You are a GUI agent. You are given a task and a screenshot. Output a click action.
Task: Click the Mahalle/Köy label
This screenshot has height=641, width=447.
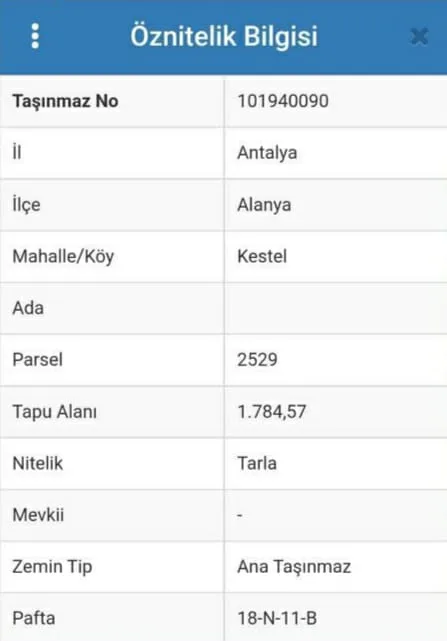[x=63, y=257]
